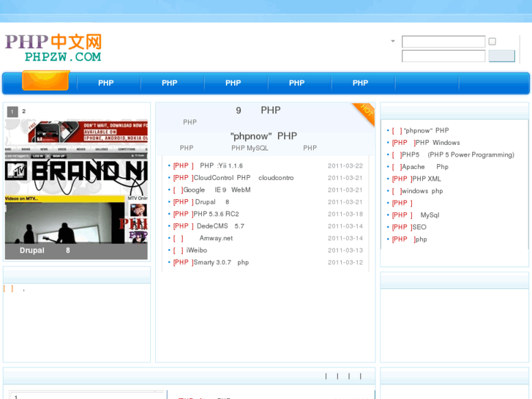Open the DedeCMS 5.7 article
The image size is (532, 399).
click(220, 226)
